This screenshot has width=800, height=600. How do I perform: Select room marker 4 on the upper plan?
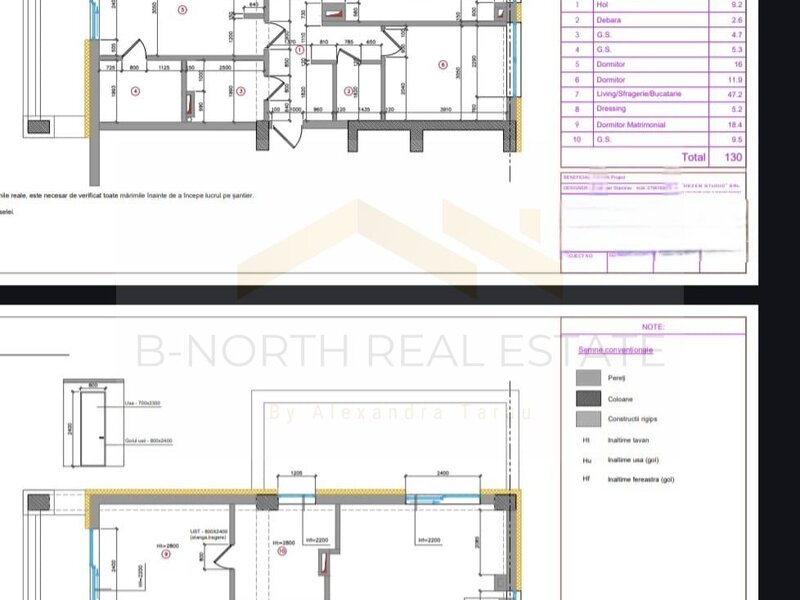point(134,91)
